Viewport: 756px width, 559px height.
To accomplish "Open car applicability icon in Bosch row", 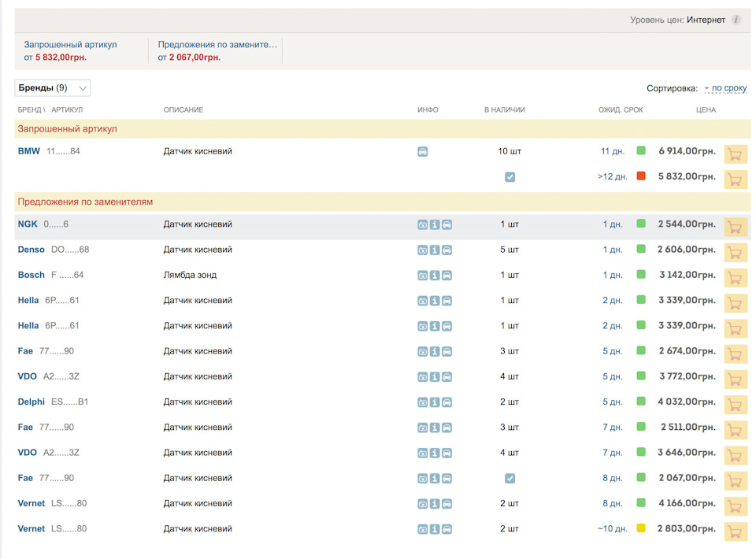I will (x=447, y=276).
